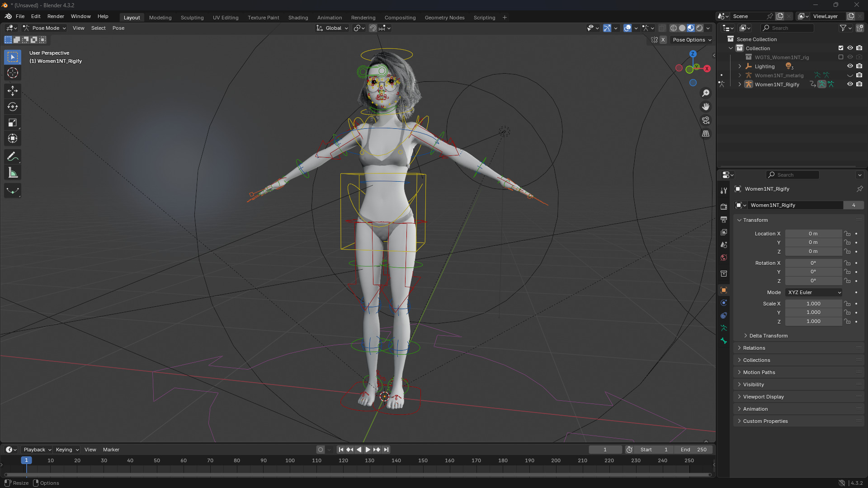The width and height of the screenshot is (868, 488).
Task: Add new collection in the outliner header
Action: pos(859,28)
